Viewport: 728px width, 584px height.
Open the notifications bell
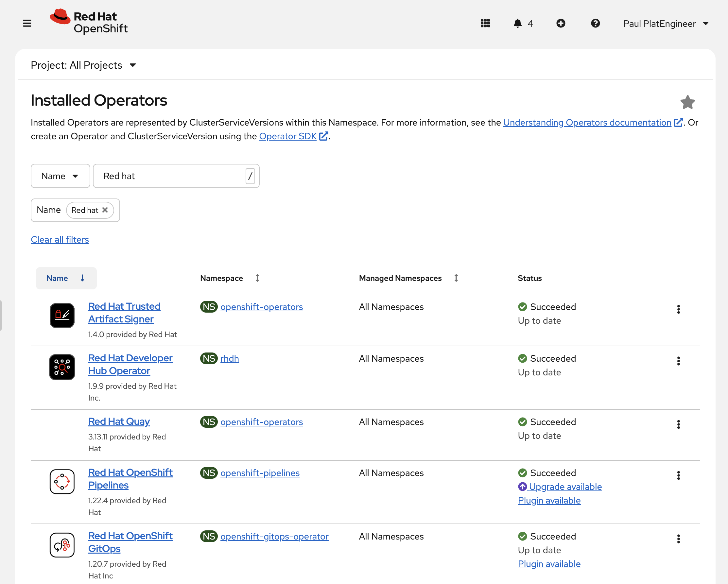coord(517,23)
